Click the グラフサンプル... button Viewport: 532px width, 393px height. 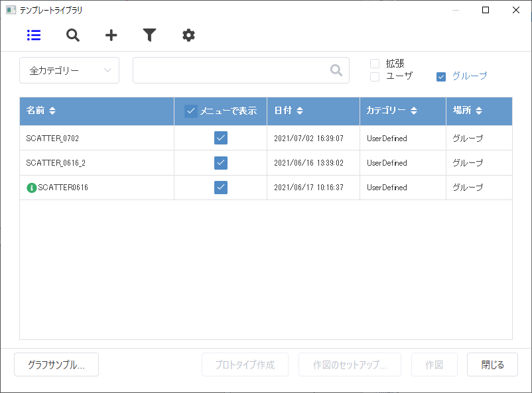click(56, 365)
